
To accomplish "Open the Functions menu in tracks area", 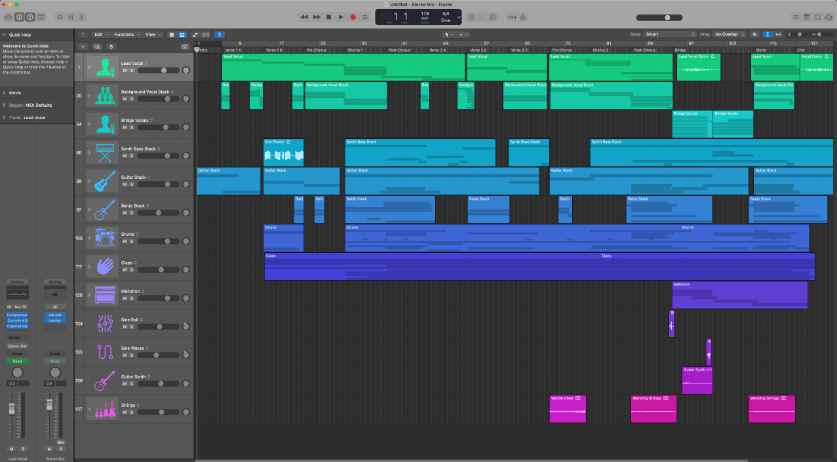I will coord(126,35).
